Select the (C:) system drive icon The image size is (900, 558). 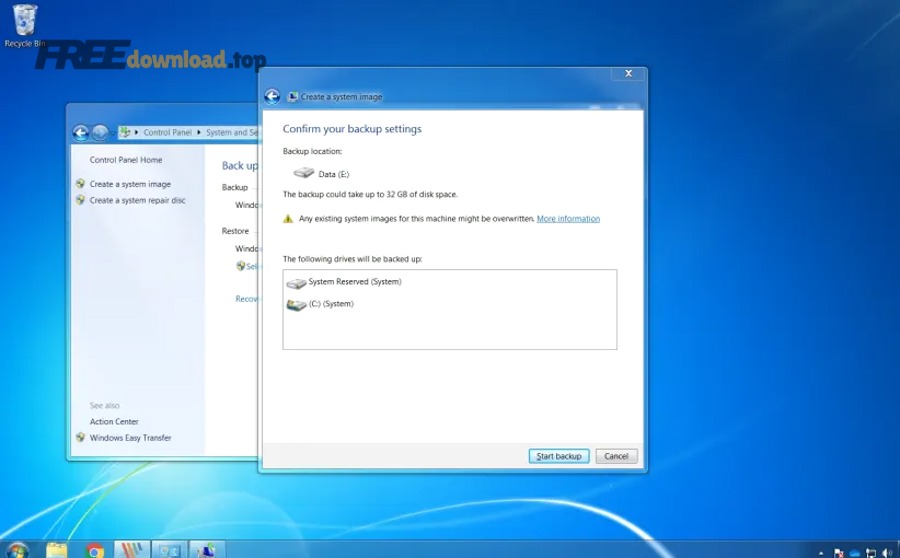click(x=296, y=305)
